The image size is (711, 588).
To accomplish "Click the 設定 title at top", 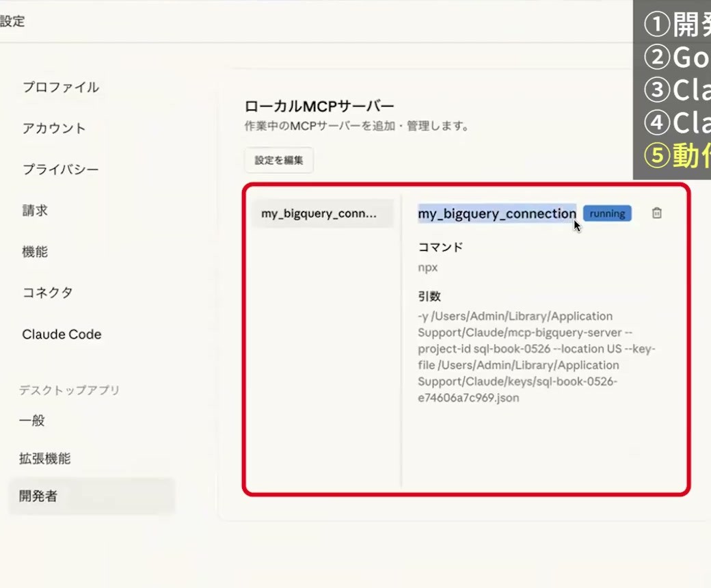I will [12, 21].
